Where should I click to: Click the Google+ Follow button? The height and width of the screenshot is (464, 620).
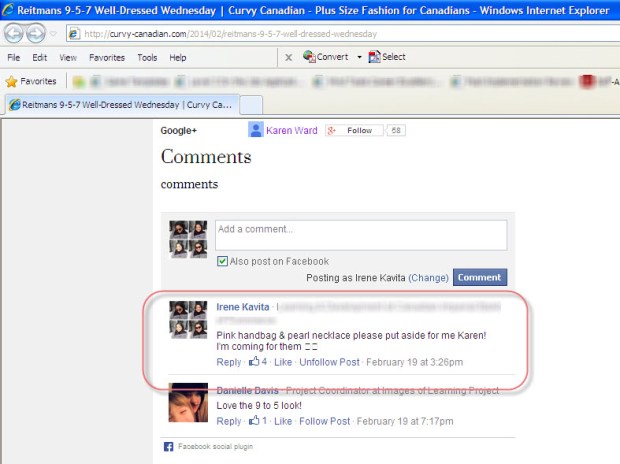(x=354, y=130)
